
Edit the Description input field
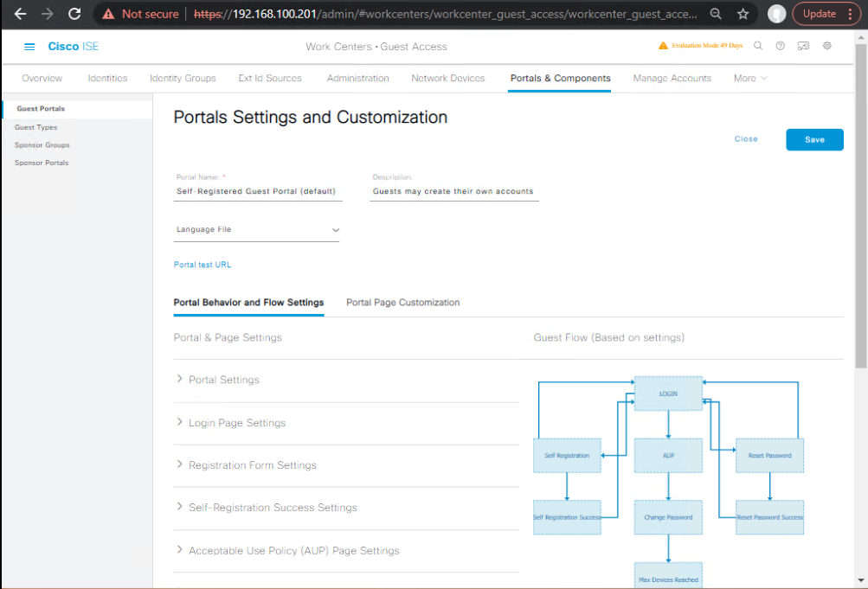click(454, 191)
